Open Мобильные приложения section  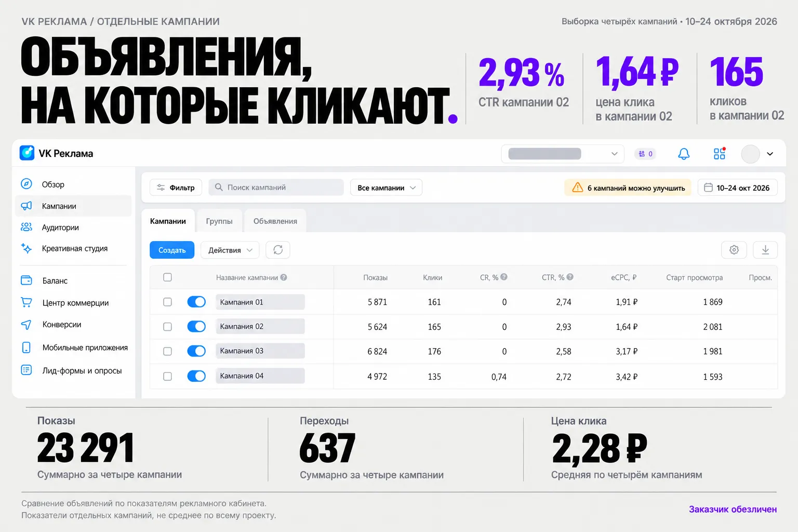point(73,348)
